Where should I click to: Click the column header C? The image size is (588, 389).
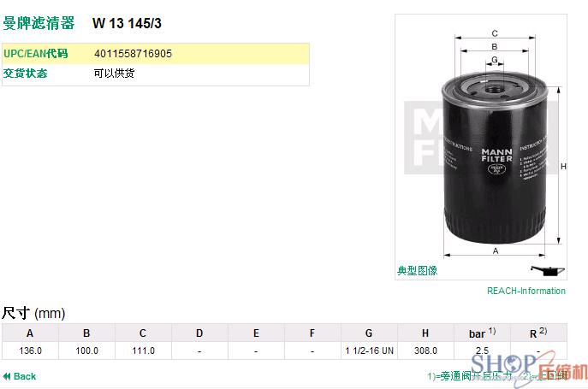143,333
